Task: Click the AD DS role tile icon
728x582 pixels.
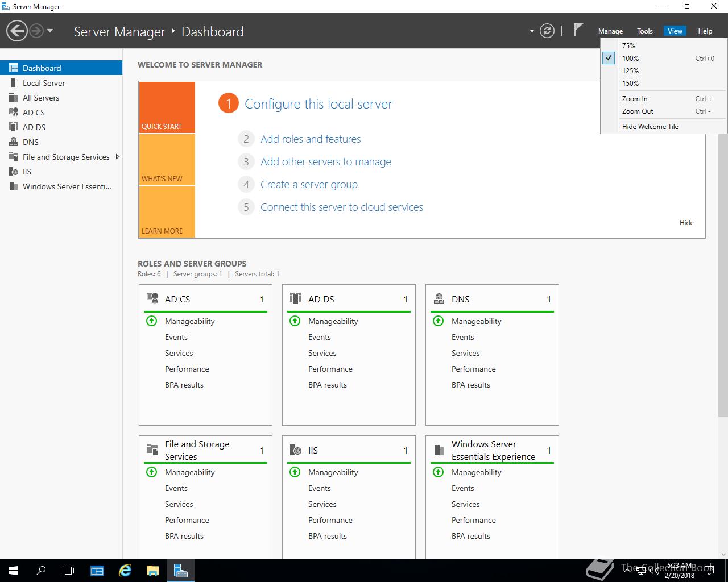Action: pyautogui.click(x=295, y=299)
